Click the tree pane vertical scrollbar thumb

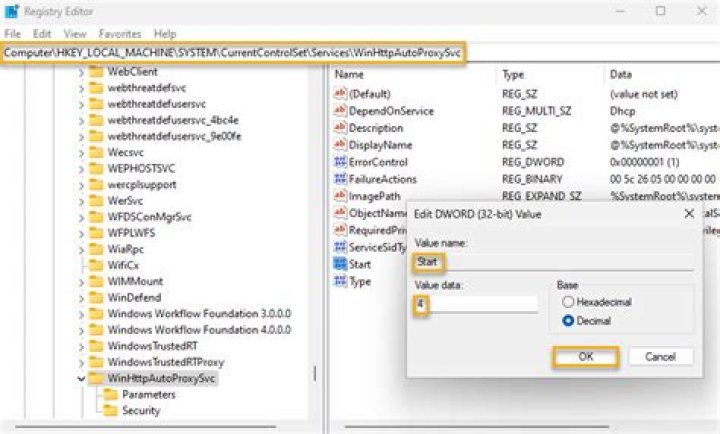tap(315, 373)
